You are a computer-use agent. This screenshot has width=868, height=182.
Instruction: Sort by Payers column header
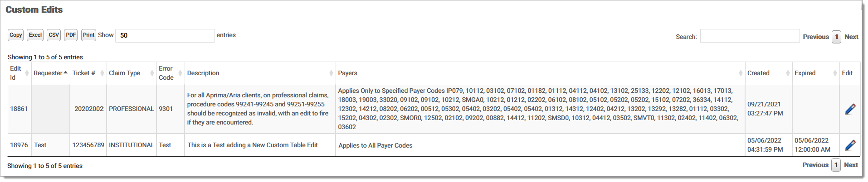(540, 73)
